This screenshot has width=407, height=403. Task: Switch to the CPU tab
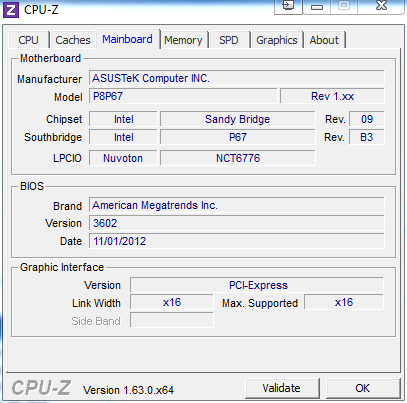pos(29,40)
